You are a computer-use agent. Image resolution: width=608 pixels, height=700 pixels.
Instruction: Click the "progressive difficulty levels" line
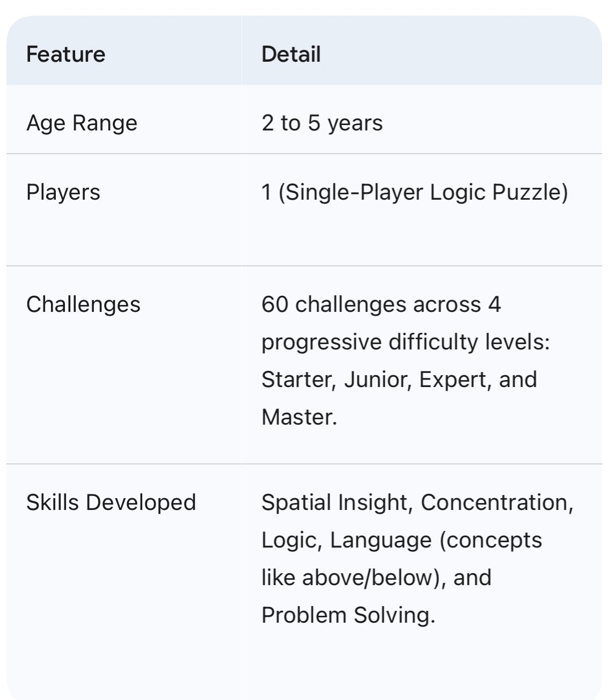click(405, 342)
